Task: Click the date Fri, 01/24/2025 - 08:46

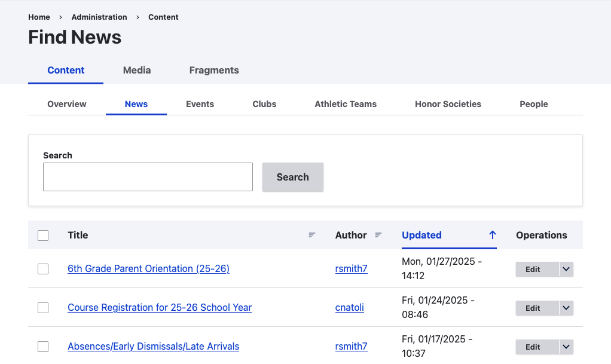Action: point(438,307)
